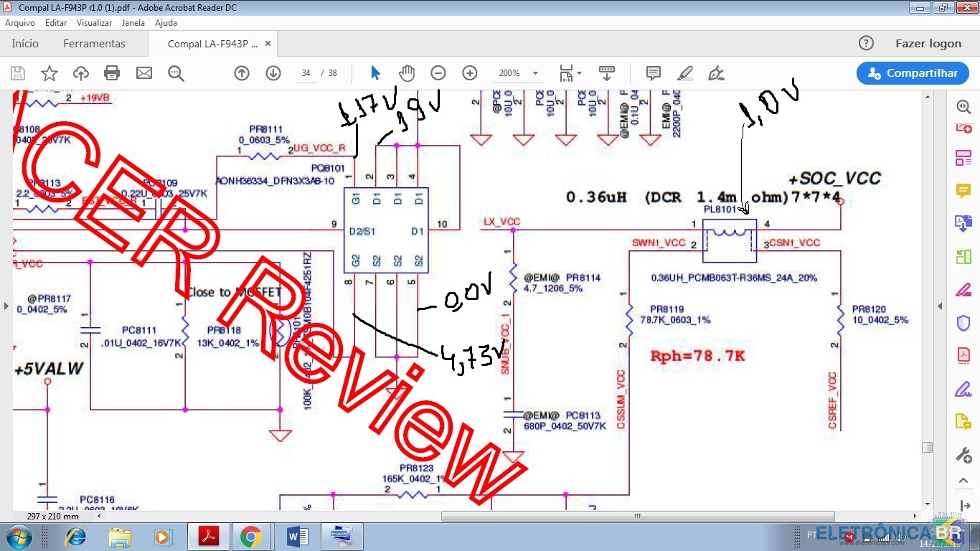Switch to the Início tab
Image resolution: width=980 pixels, height=551 pixels.
click(25, 43)
